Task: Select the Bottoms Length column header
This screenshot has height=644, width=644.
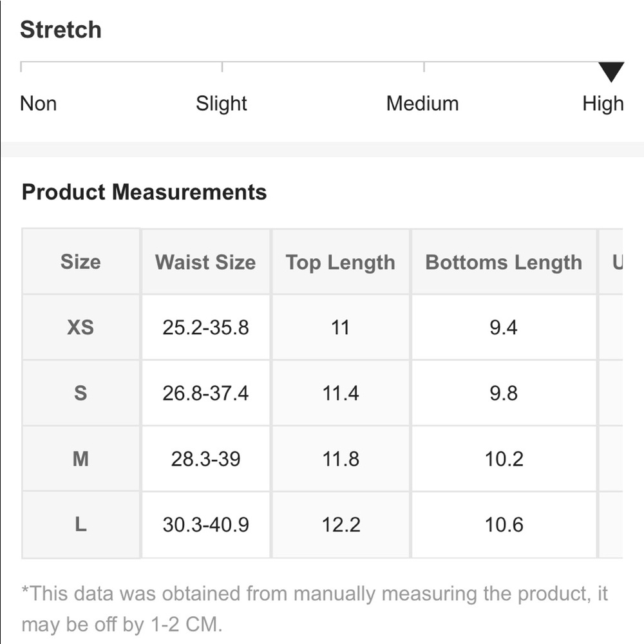Action: (x=504, y=261)
